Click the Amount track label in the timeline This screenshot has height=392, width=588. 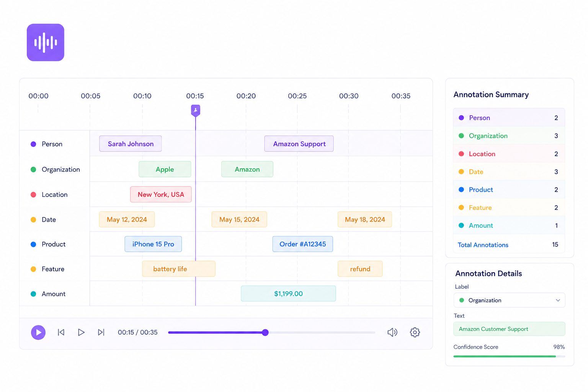tap(54, 294)
